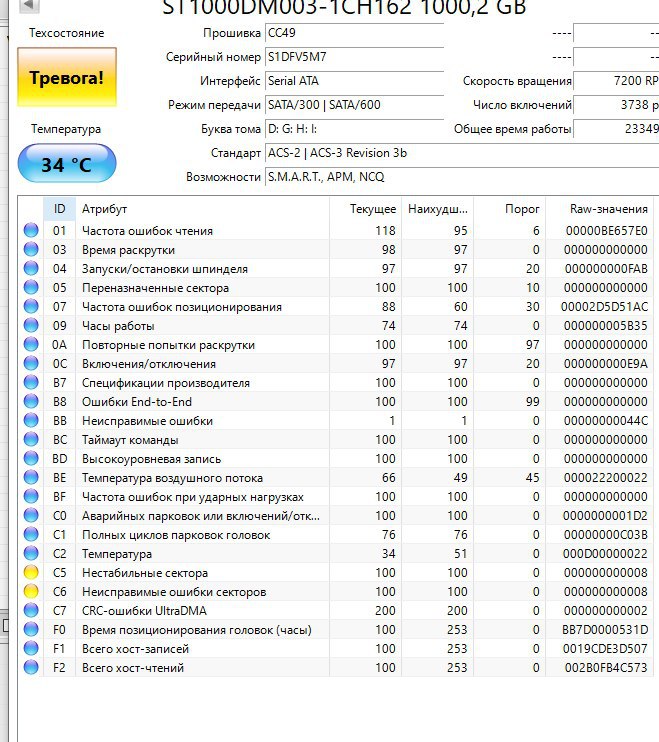This screenshot has height=742, width=659.
Task: Select the row Неисправимые ошибки секторов
Action: point(336,592)
